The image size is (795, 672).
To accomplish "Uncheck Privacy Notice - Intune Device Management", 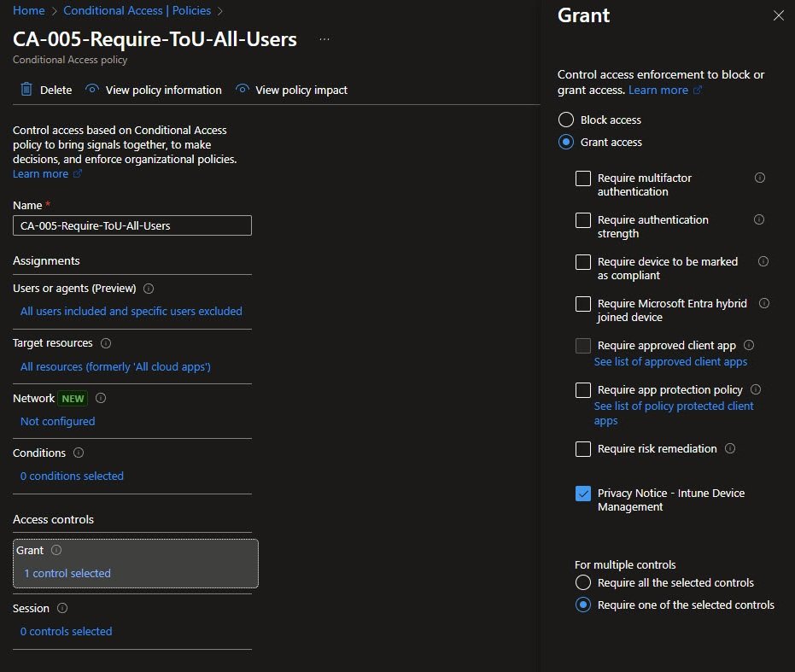I will pyautogui.click(x=583, y=494).
